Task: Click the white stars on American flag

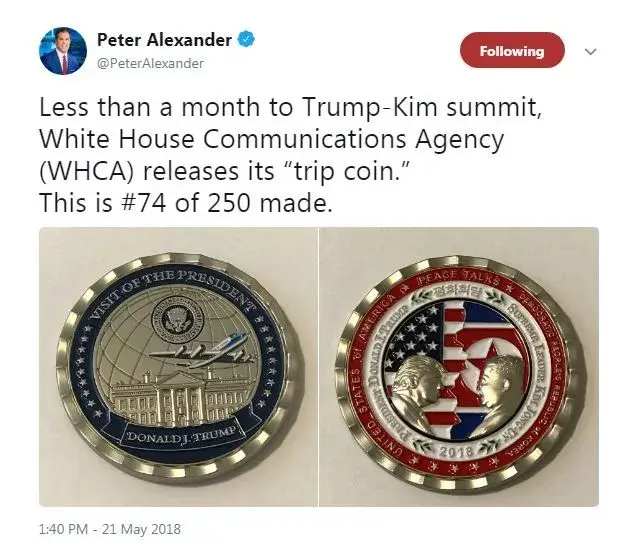Action: click(x=414, y=332)
